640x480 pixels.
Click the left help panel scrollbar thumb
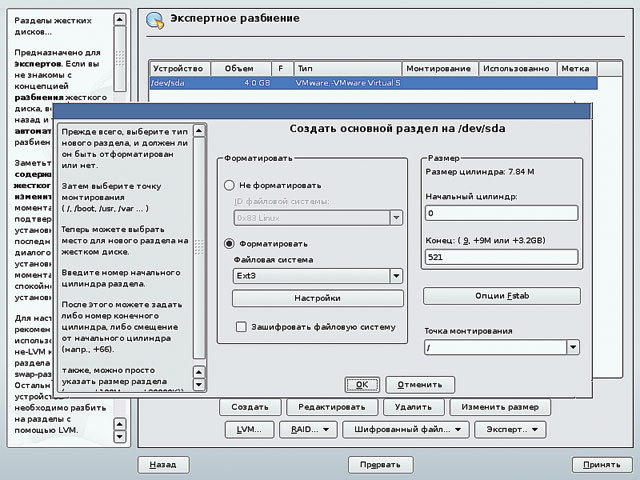point(120,59)
